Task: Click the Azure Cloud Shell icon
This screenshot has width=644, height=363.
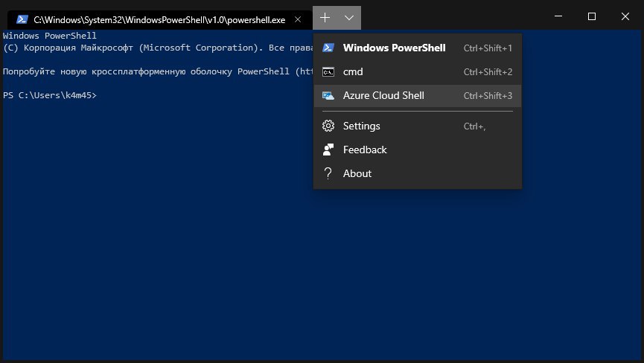Action: (328, 95)
